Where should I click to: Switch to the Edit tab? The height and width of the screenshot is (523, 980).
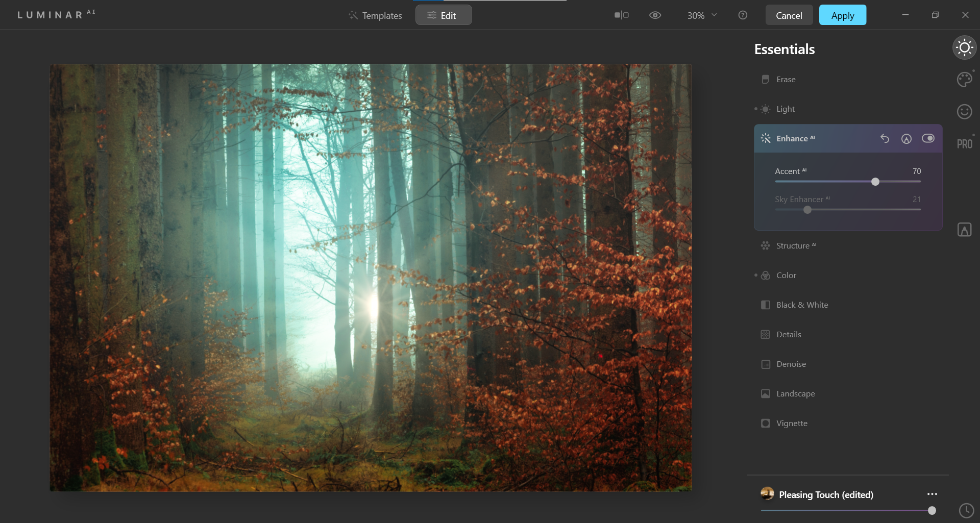444,15
